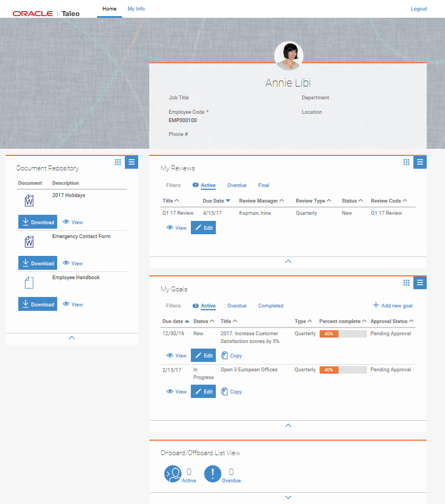Sort reviews by Review Manager column
445x504 pixels.
pos(261,200)
